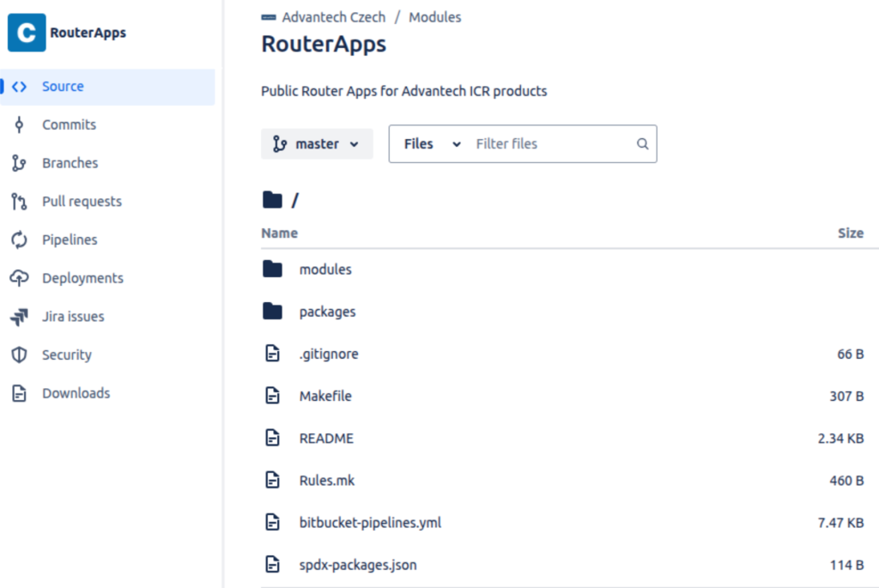This screenshot has height=588, width=879.
Task: Click the RouterApps page heading
Action: (324, 44)
